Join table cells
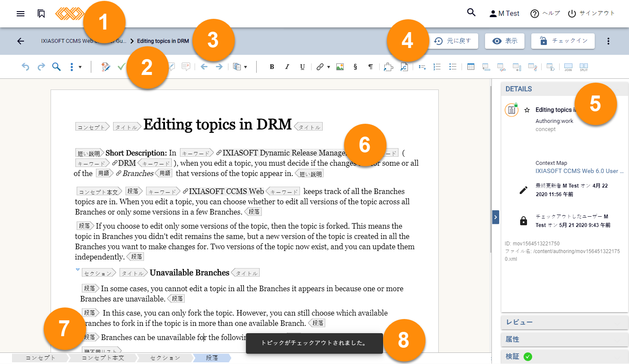The image size is (629, 364). 568,67
